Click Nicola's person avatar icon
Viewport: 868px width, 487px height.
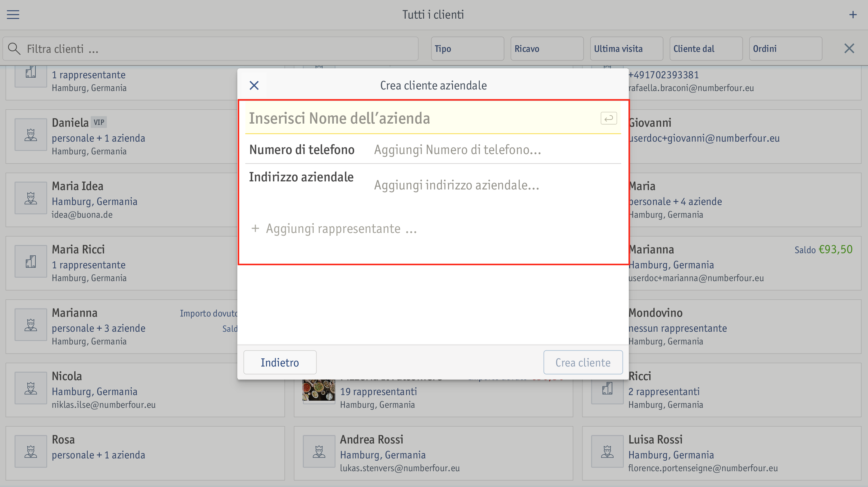point(31,388)
